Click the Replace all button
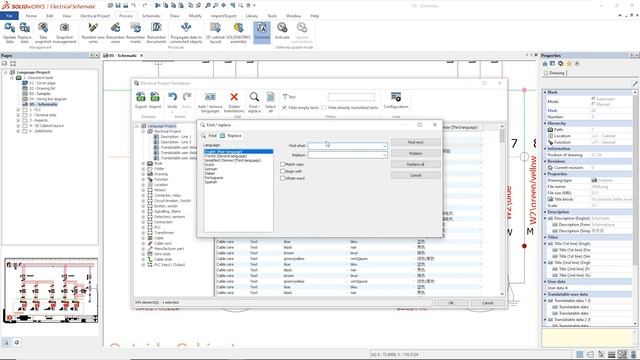The width and height of the screenshot is (640, 360). point(416,164)
